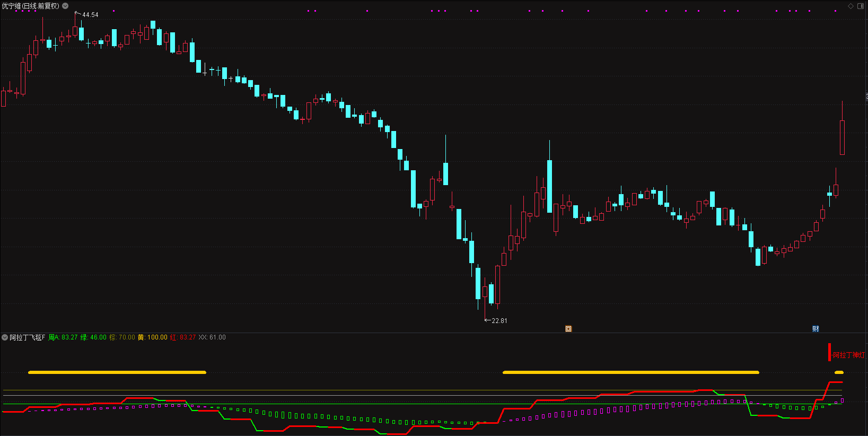Select the 优宁维(日线.前复权) title text
Screen dimensions: 868x436
(x=30, y=6)
